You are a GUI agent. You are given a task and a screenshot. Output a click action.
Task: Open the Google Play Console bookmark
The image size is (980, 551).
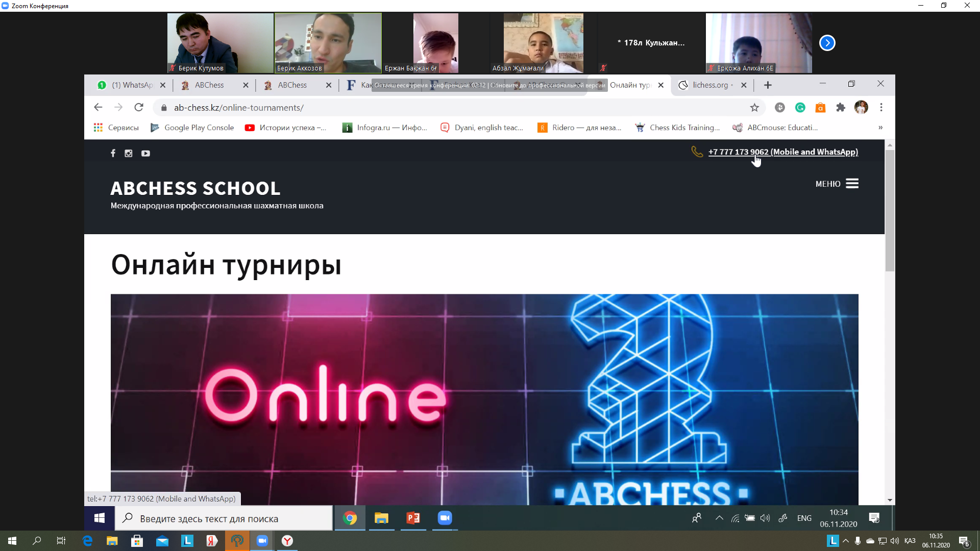[x=193, y=128]
